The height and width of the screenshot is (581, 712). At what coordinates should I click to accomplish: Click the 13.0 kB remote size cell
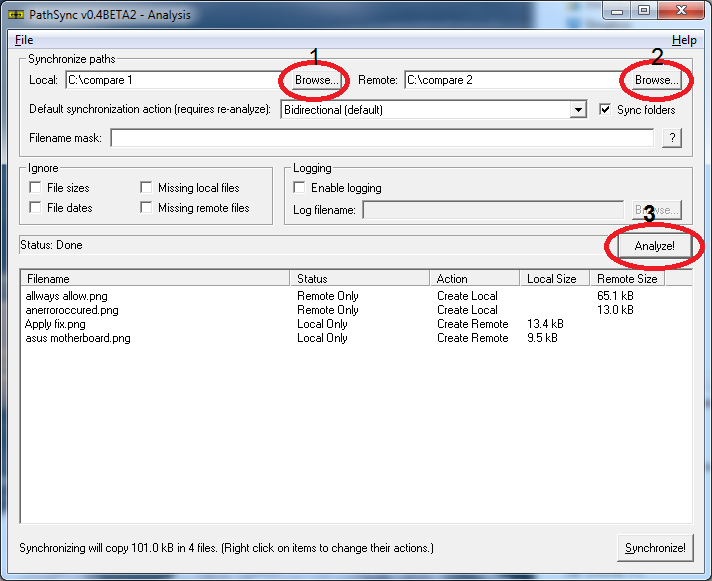point(615,310)
